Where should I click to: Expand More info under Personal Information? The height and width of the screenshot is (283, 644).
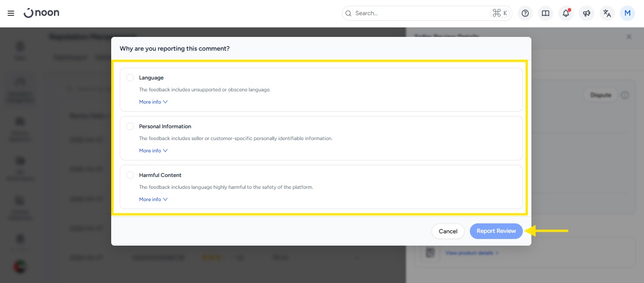(153, 150)
